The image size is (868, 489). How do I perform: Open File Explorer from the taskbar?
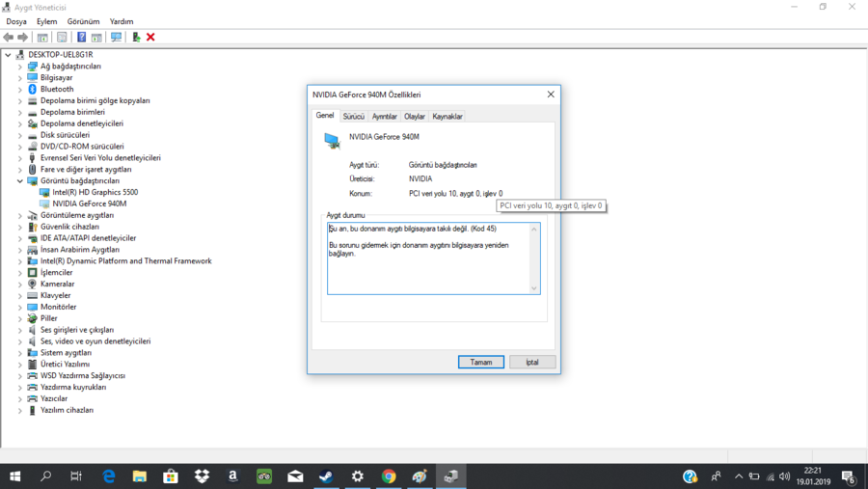[x=140, y=476]
